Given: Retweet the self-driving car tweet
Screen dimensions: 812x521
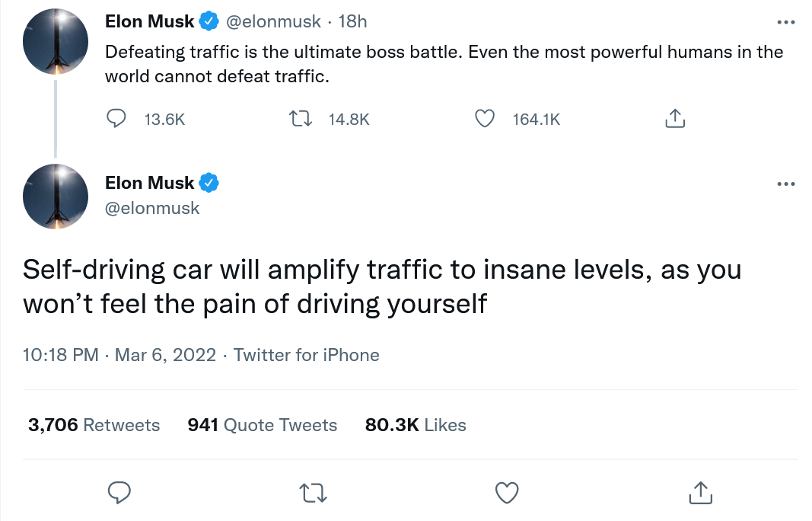Looking at the screenshot, I should point(314,493).
